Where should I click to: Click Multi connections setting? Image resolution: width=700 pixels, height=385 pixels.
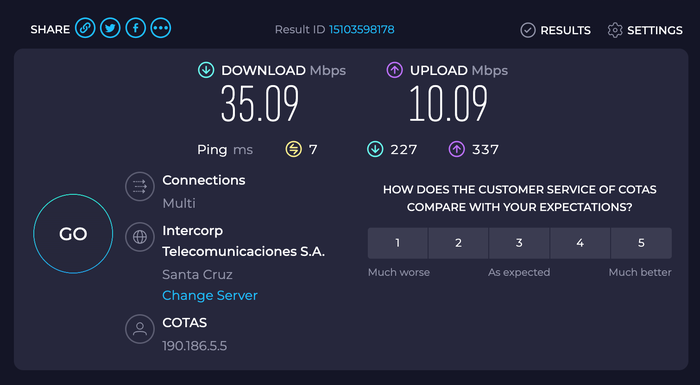179,203
